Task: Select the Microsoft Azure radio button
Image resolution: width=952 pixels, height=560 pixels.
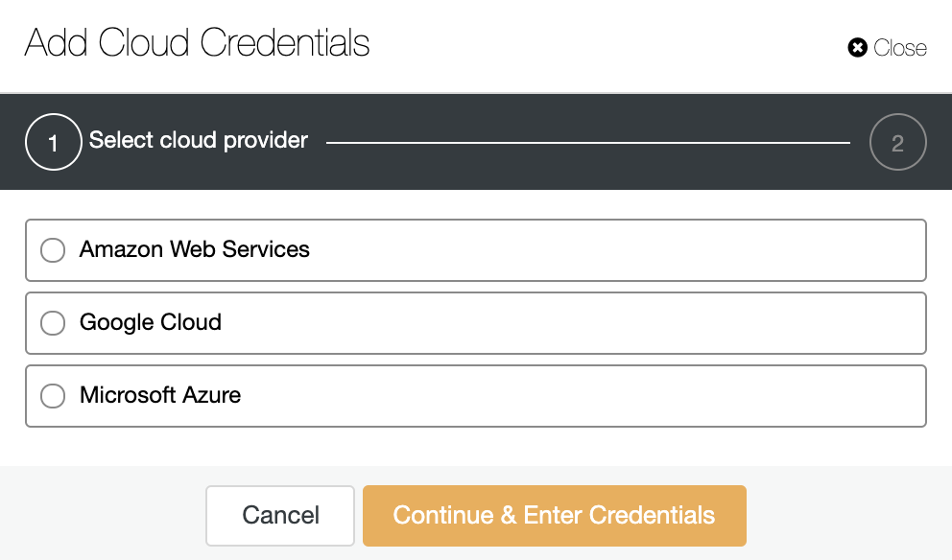Action: (x=53, y=396)
